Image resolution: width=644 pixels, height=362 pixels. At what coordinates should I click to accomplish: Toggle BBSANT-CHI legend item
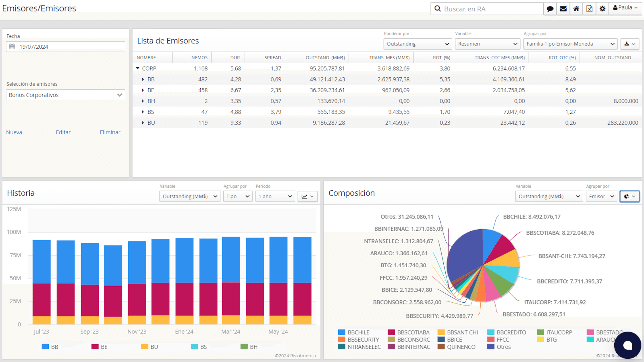pyautogui.click(x=458, y=332)
